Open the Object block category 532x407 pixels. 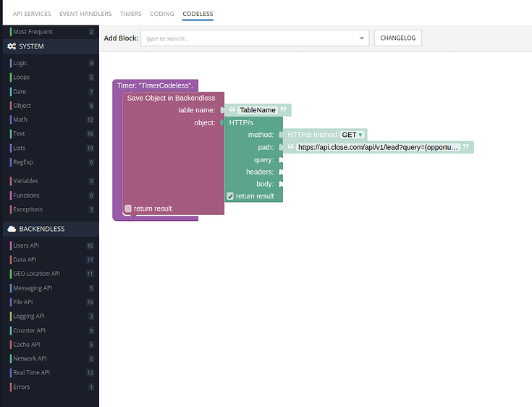coord(51,106)
